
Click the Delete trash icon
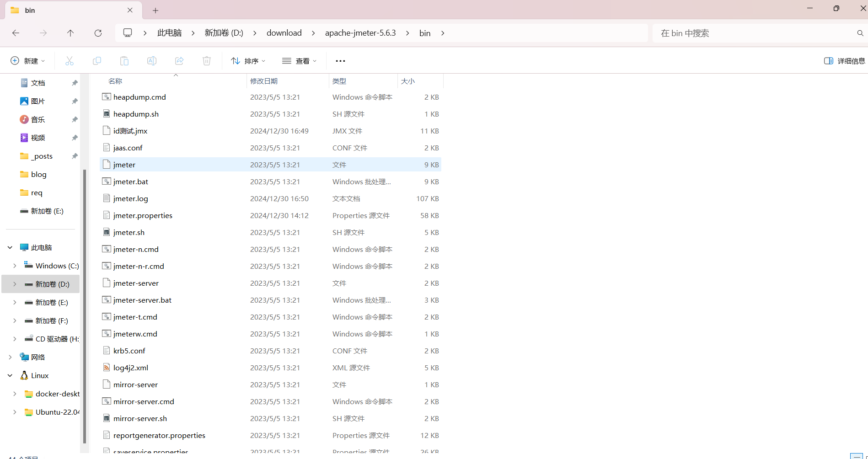tap(207, 61)
